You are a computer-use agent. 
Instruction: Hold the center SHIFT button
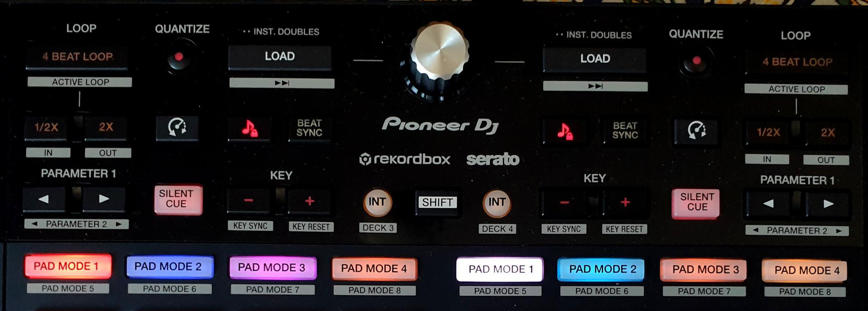[x=437, y=202]
